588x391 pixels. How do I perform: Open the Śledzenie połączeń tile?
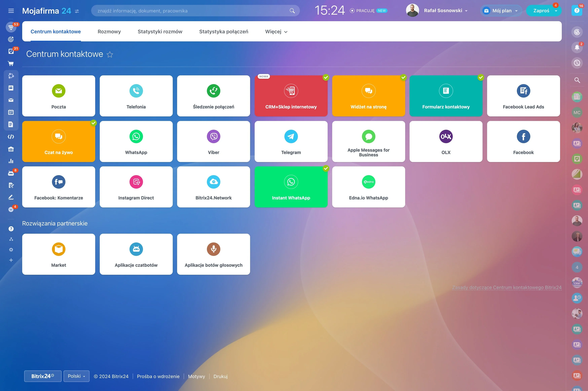click(x=213, y=96)
